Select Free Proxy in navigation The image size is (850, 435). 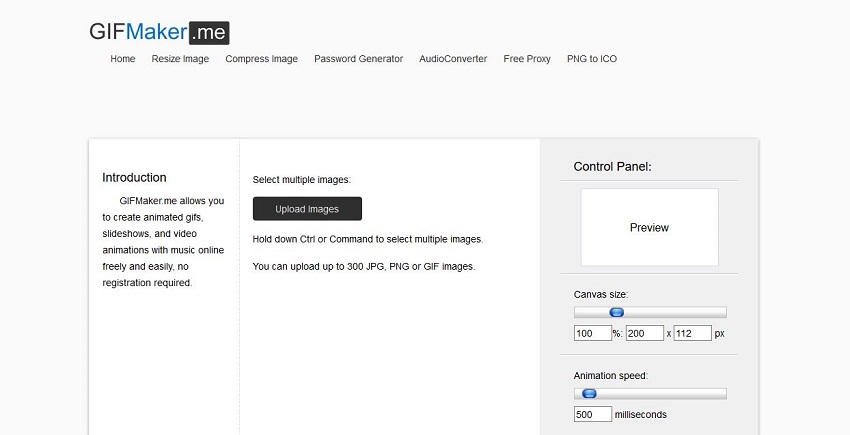(527, 59)
